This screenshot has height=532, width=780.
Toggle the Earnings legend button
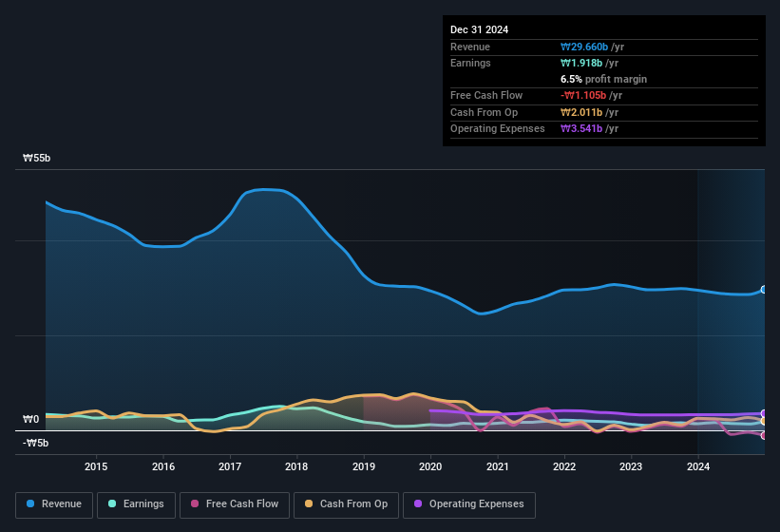coord(136,504)
